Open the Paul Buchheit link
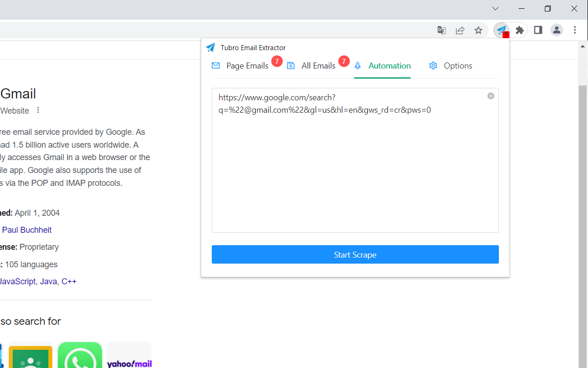 [x=27, y=230]
